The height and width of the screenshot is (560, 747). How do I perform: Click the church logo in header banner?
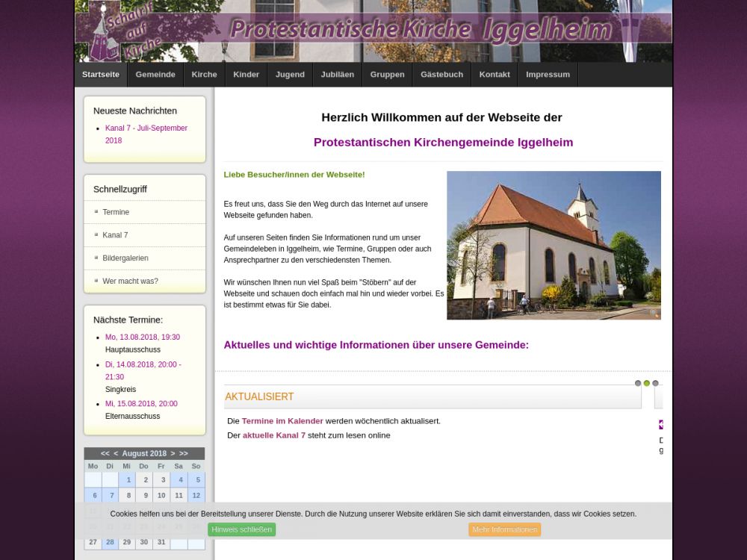click(x=103, y=31)
